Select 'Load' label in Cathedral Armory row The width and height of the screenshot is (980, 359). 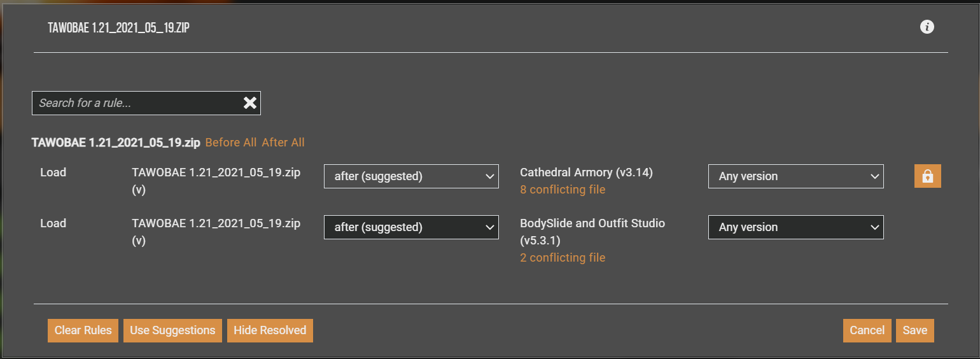tap(53, 172)
